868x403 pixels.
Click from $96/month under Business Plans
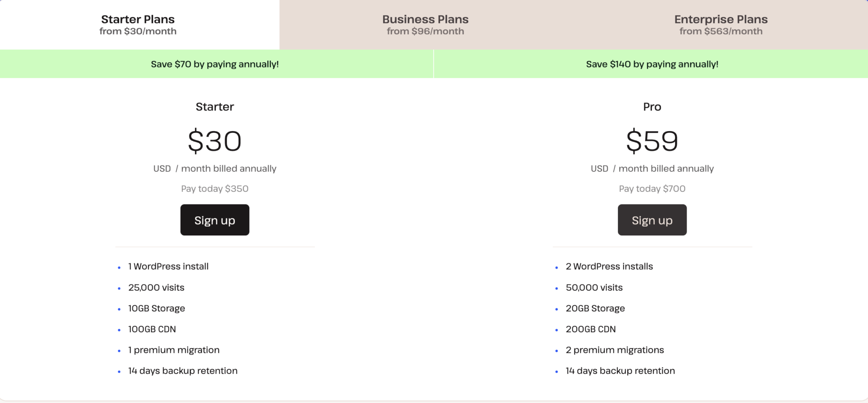pos(425,31)
